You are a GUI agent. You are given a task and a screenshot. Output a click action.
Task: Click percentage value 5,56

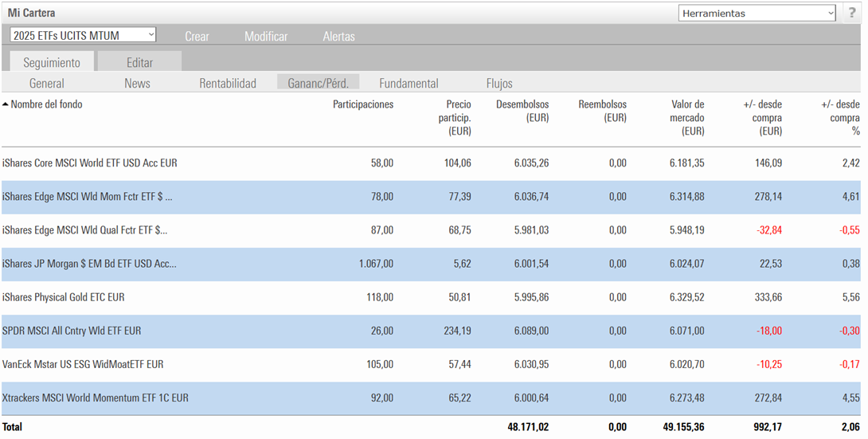(850, 297)
